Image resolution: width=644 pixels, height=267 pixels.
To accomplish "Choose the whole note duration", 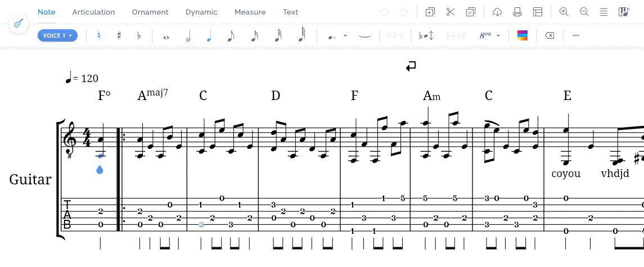I will click(x=166, y=37).
